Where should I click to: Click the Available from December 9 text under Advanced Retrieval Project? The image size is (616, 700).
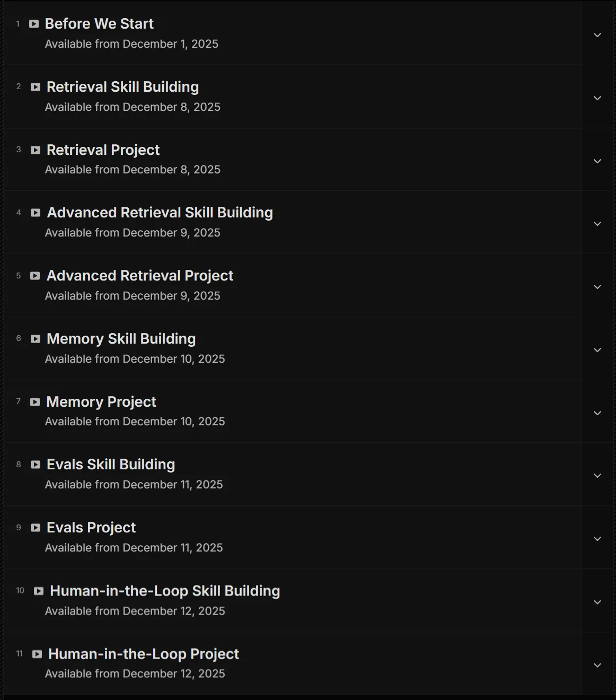click(x=133, y=296)
